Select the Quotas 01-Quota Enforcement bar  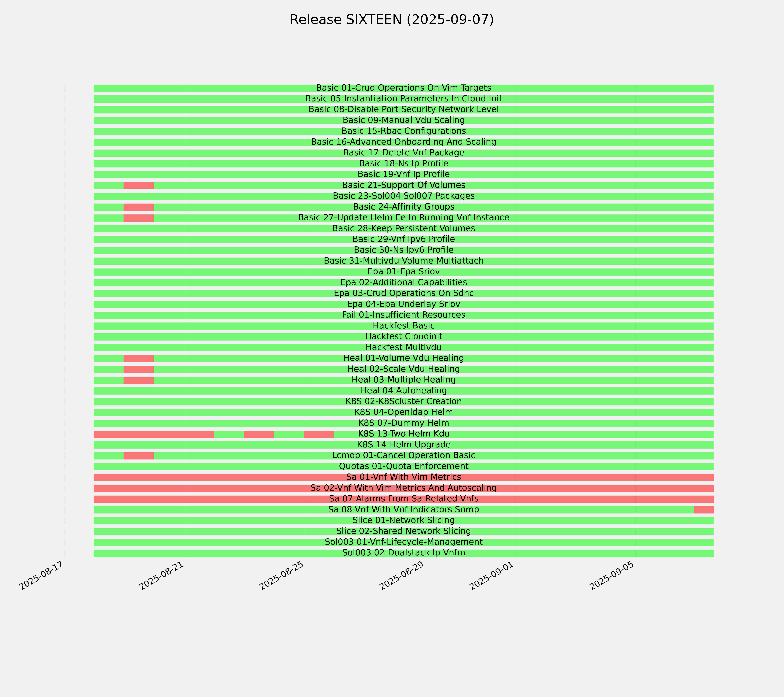point(403,466)
